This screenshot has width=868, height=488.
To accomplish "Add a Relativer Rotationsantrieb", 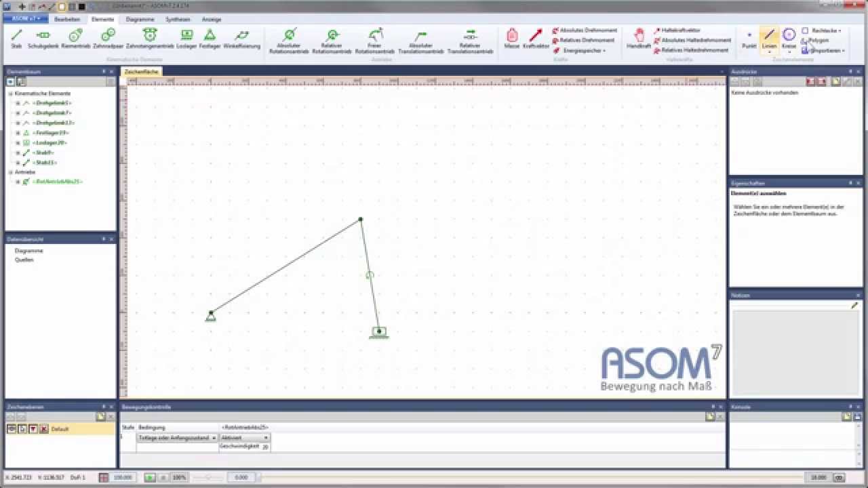I will click(x=332, y=41).
